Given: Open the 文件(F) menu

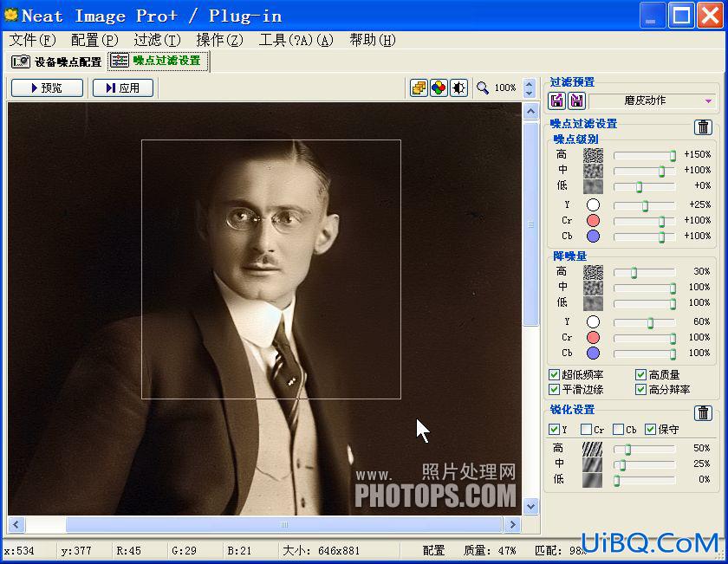Looking at the screenshot, I should point(33,41).
